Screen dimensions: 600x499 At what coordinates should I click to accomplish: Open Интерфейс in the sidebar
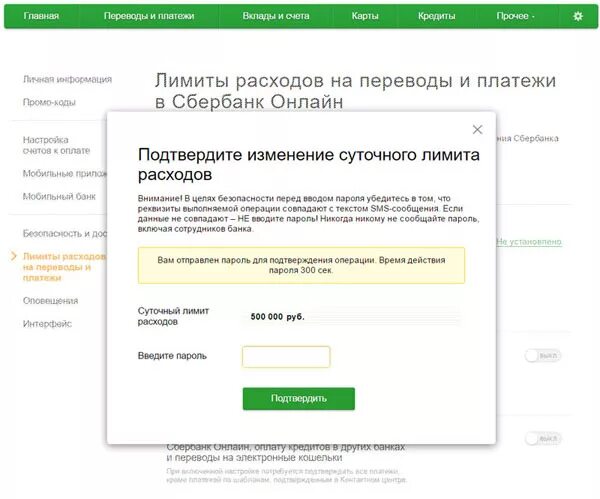coord(47,324)
